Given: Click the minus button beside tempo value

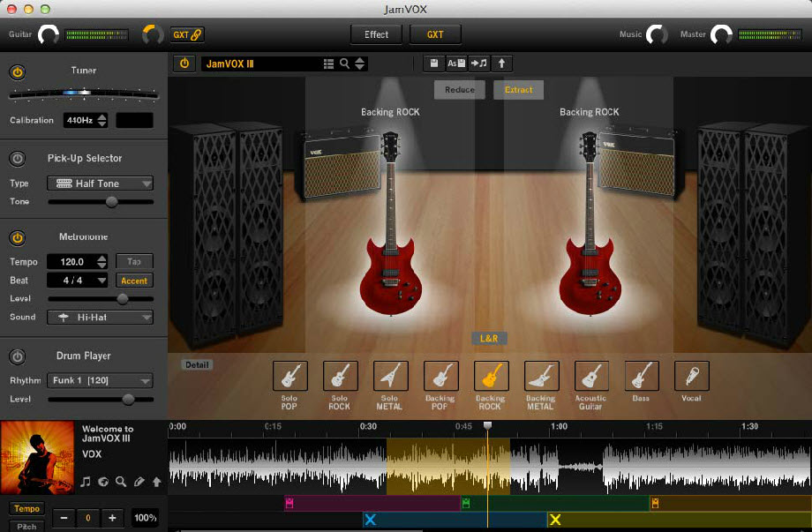Looking at the screenshot, I should 64,518.
